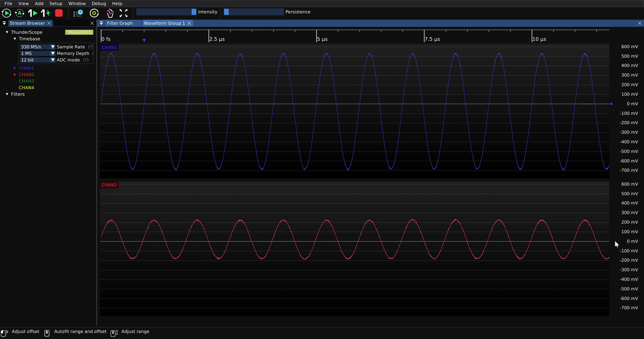Click the Intensity slider

[166, 12]
